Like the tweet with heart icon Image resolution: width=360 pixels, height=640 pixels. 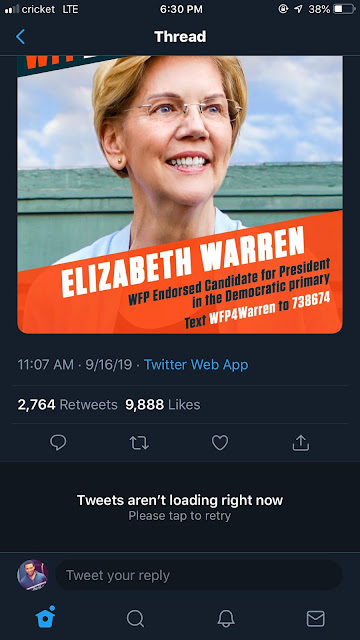click(220, 443)
